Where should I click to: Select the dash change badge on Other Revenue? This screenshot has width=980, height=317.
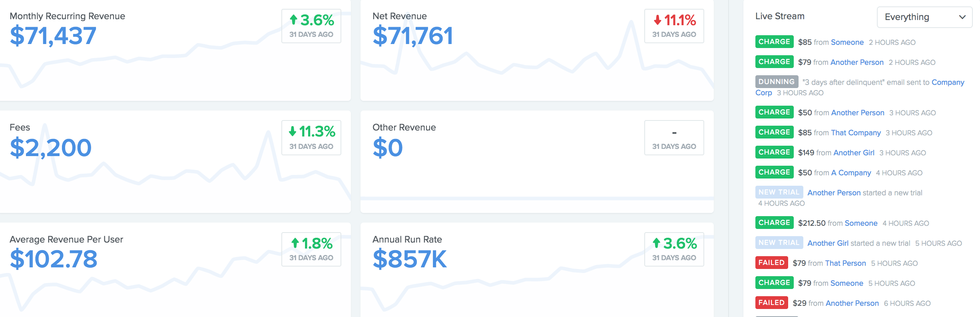[x=674, y=138]
